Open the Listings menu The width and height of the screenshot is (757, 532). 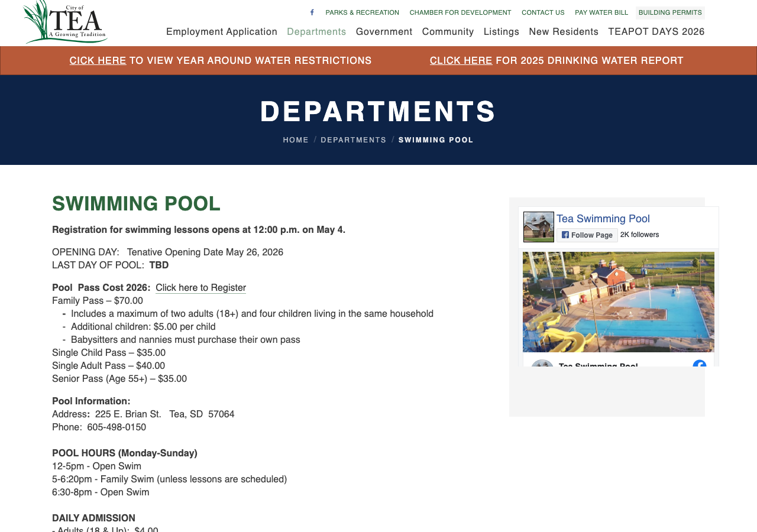(502, 32)
